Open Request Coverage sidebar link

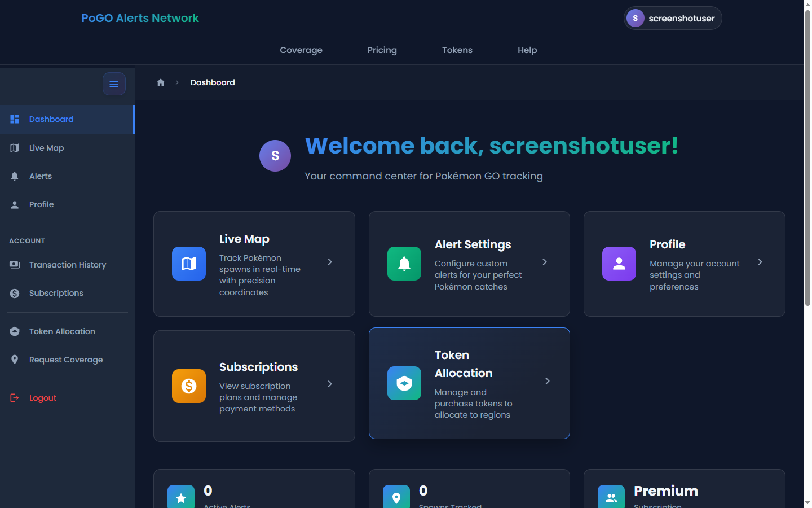pos(67,360)
